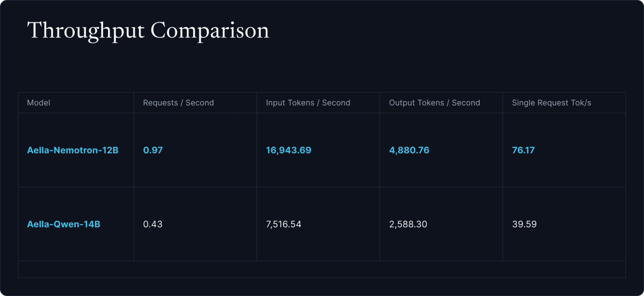This screenshot has width=644, height=296.
Task: Select the 'Requests / Second' column header
Action: tap(178, 102)
